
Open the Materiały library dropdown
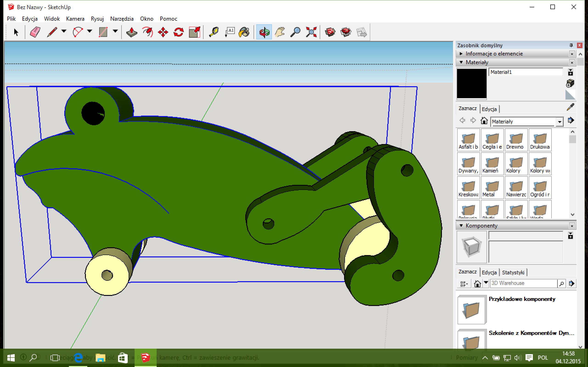(x=560, y=122)
